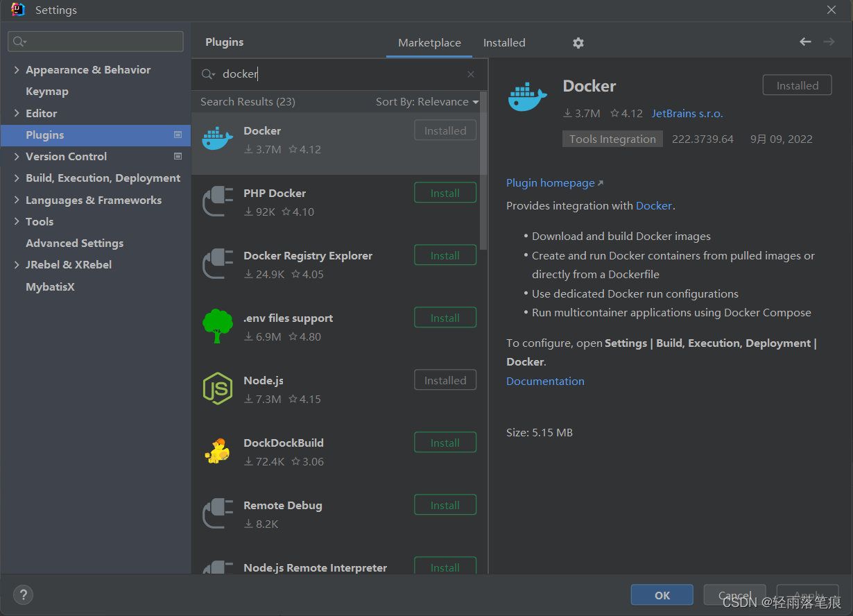Expand Languages & Frameworks node
Viewport: 853px width, 616px height.
click(17, 200)
